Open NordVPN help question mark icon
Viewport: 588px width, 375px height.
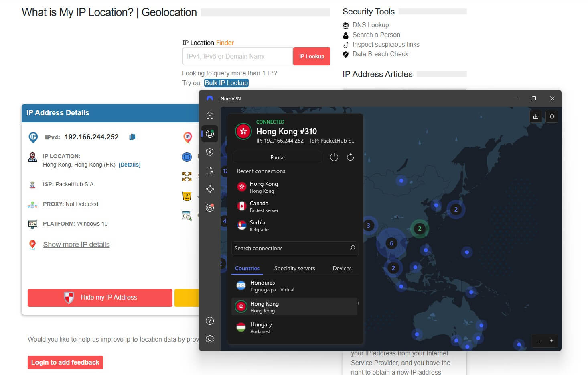210,321
